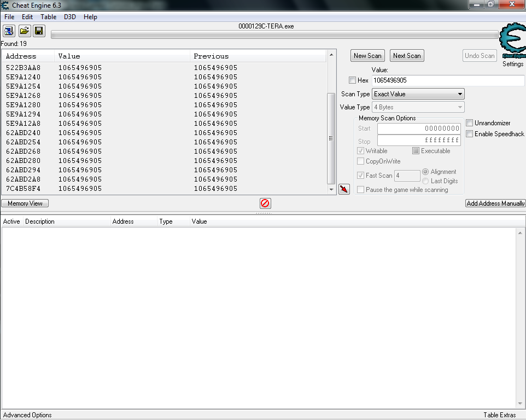Click the New Scan button

tap(367, 56)
